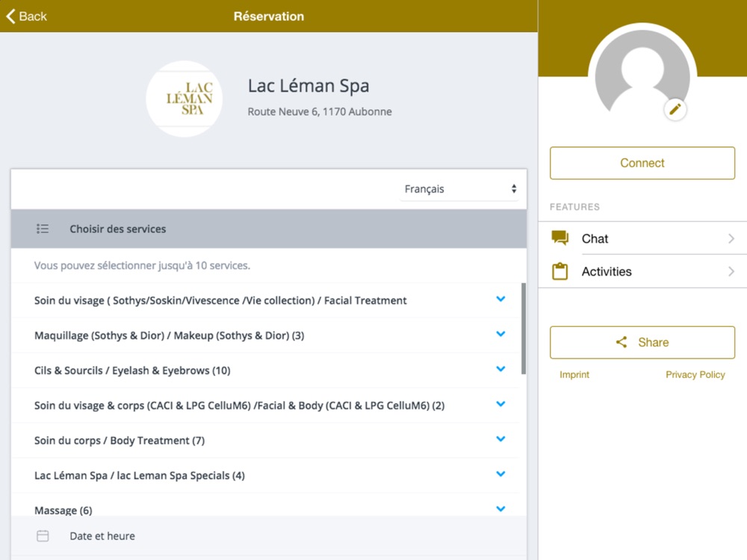Click the Activities clipboard icon
This screenshot has height=560, width=747.
560,272
